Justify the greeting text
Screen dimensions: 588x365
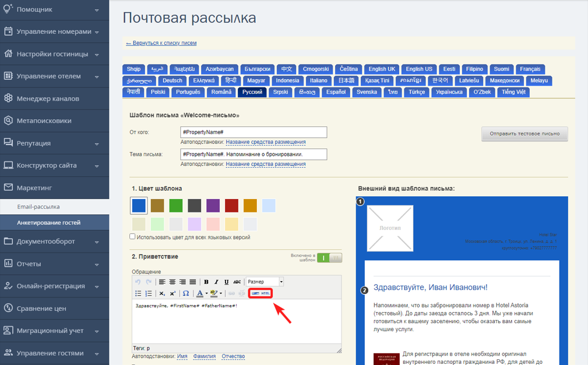(193, 282)
